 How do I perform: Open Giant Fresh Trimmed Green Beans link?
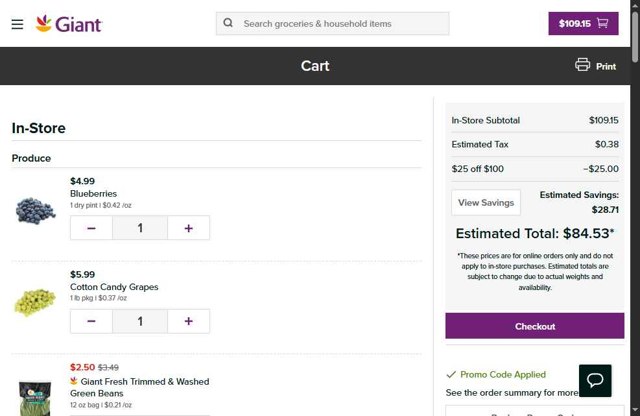[x=140, y=387]
